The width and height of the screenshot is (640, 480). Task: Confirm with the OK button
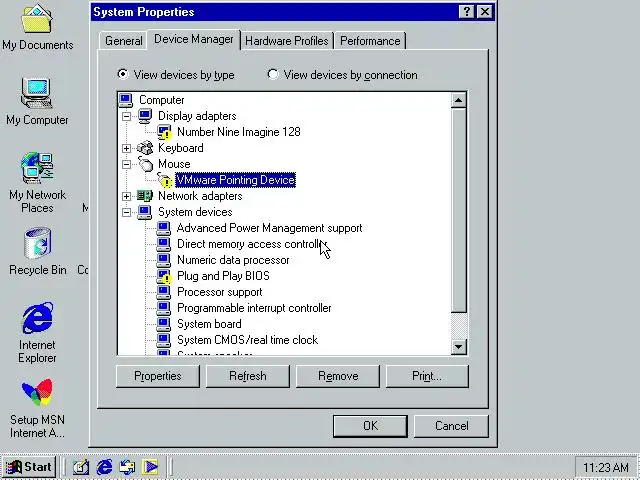pos(370,426)
